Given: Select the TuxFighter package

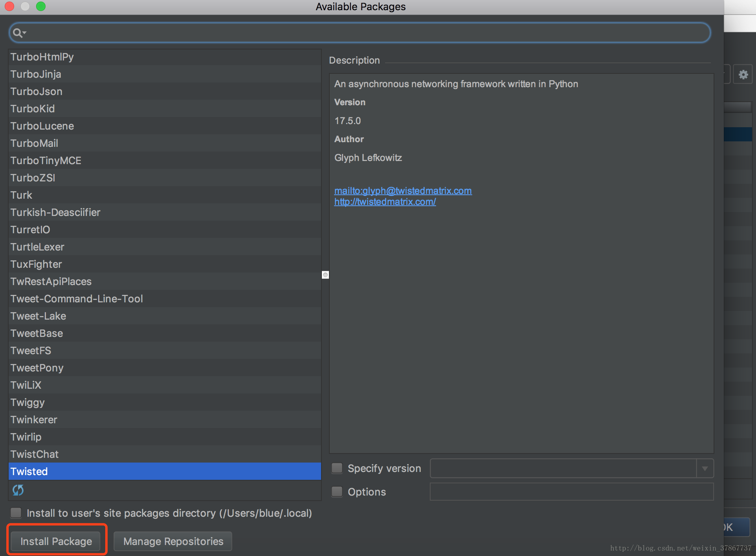Looking at the screenshot, I should (x=165, y=264).
